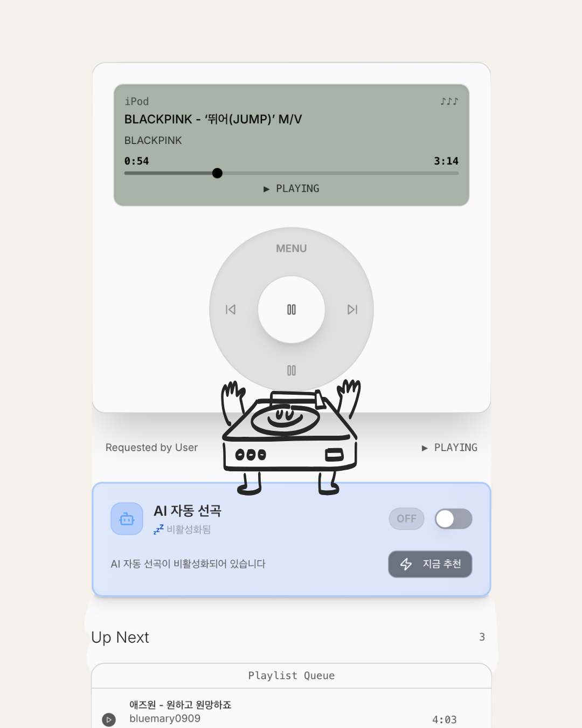Skip to next track on click wheel
This screenshot has width=582, height=728.
(x=352, y=310)
